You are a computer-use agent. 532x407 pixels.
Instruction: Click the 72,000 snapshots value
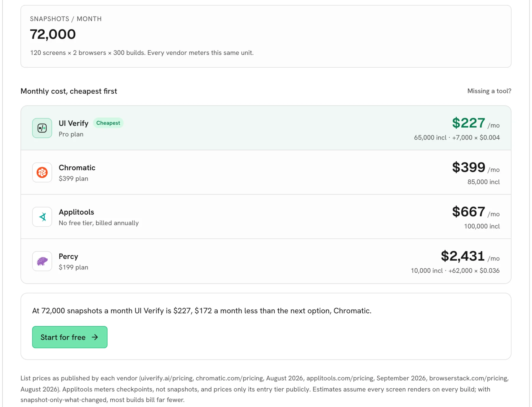point(53,34)
